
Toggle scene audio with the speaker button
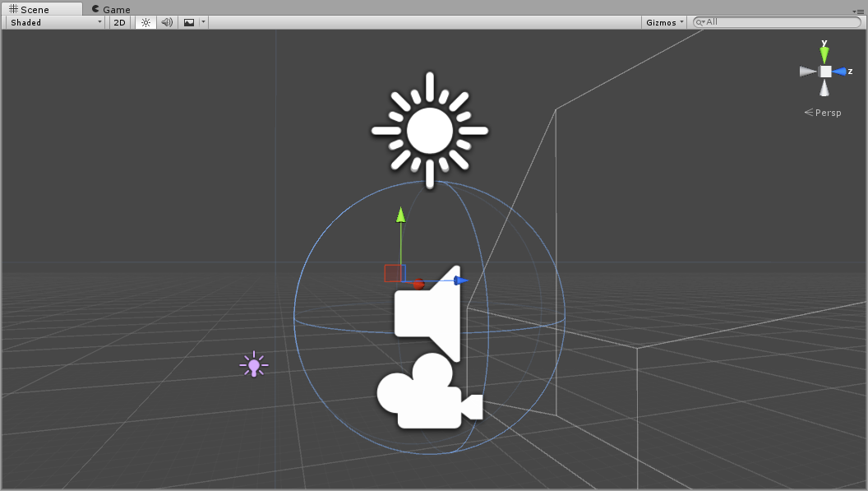coord(167,22)
